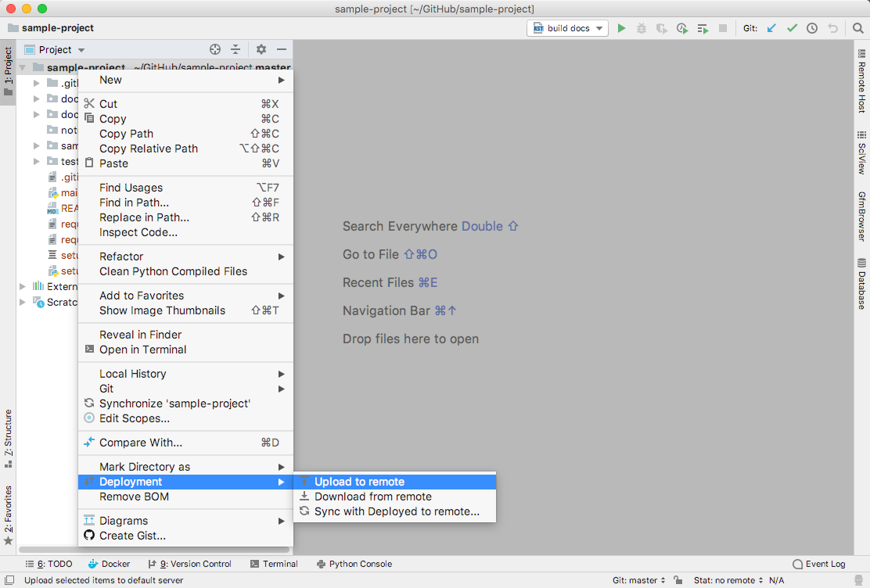Screen dimensions: 870x588
Task: Select Replace in Path...
Action: pos(186,217)
